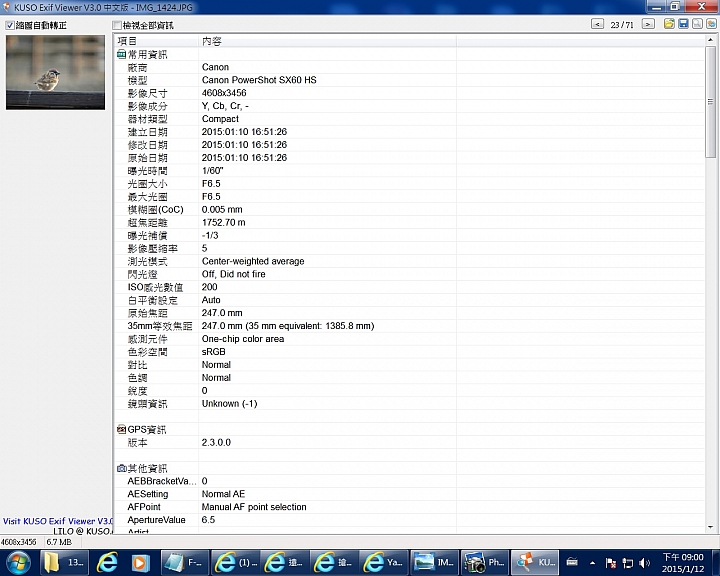Select the 白平衡設定 Auto value
Viewport: 720px width, 576px height.
pyautogui.click(x=211, y=300)
